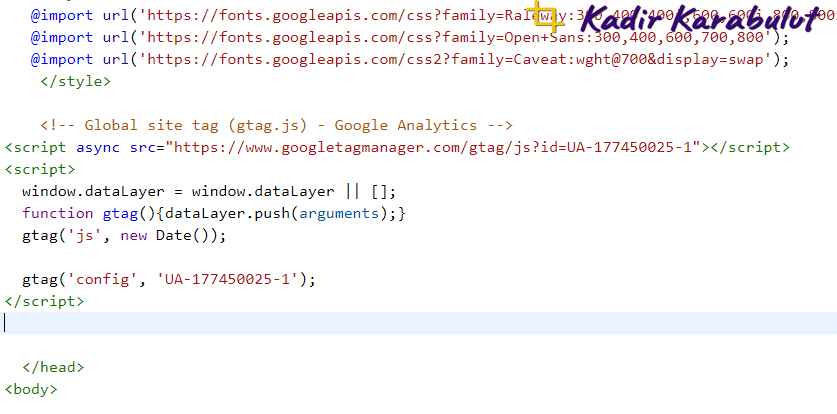The height and width of the screenshot is (414, 837).
Task: Click the Open+Sans font import URL line
Action: tap(409, 37)
